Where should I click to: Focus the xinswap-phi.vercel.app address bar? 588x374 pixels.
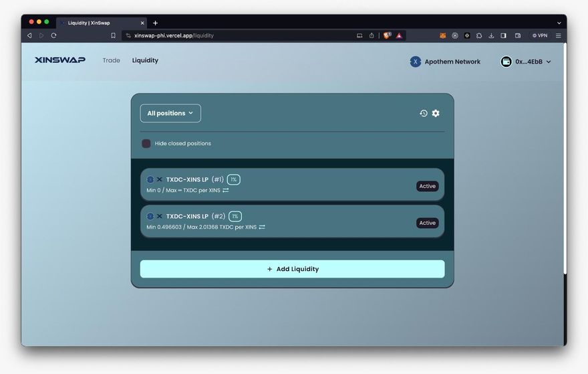(x=240, y=35)
